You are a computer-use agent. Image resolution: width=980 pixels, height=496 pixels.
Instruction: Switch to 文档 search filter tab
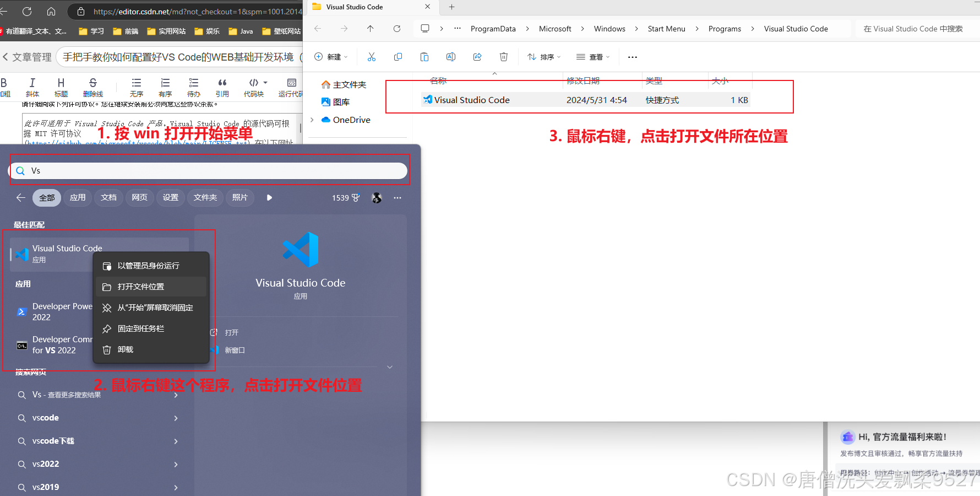108,197
